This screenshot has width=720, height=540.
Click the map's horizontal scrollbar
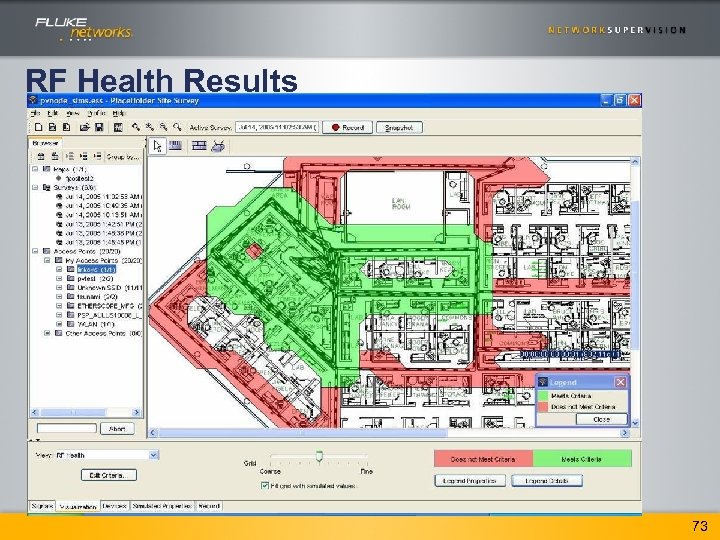pos(303,433)
